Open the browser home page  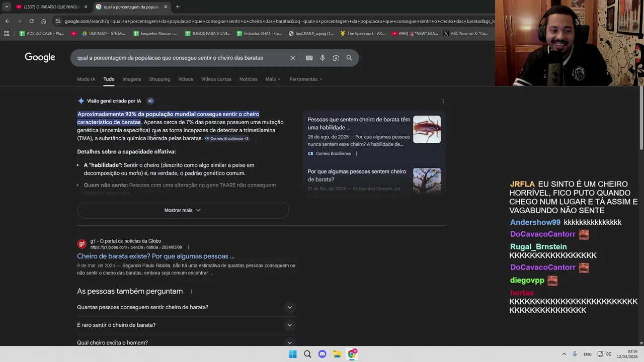(44, 21)
